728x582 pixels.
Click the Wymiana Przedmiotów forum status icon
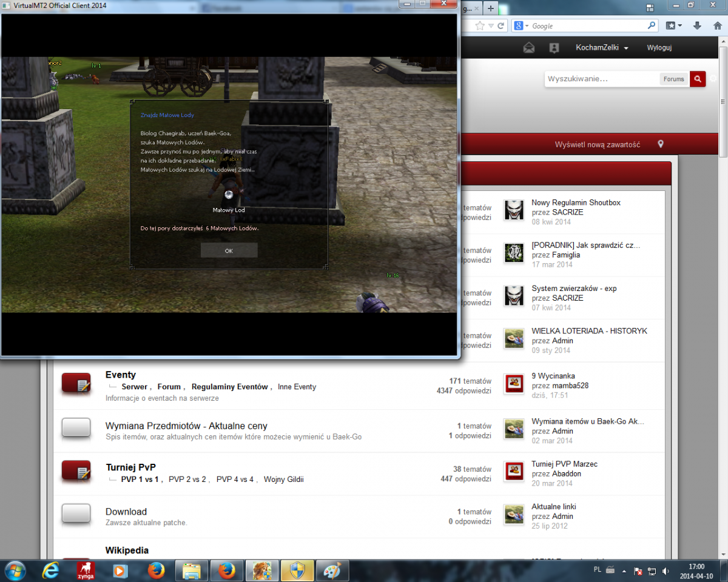point(76,428)
